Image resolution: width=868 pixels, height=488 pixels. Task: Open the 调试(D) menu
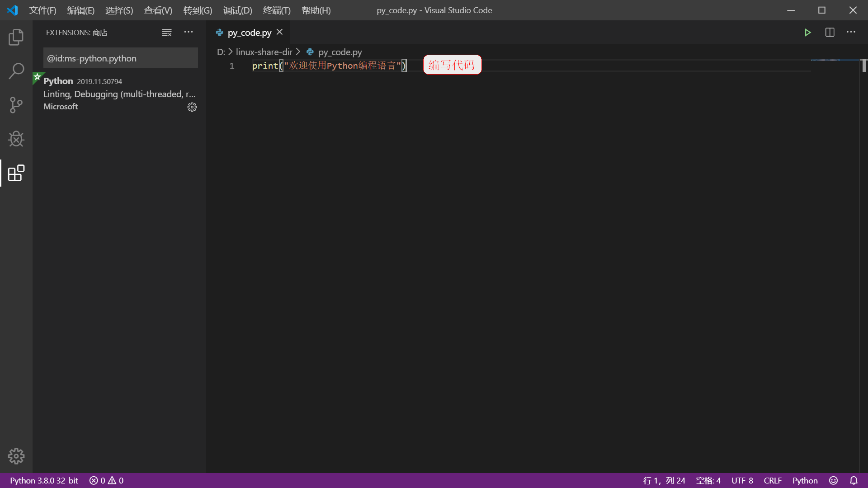click(237, 10)
